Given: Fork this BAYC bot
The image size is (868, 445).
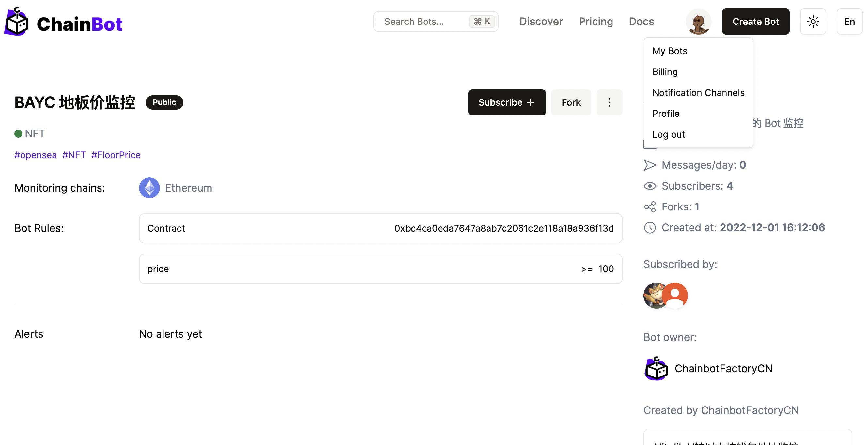Looking at the screenshot, I should coord(571,102).
